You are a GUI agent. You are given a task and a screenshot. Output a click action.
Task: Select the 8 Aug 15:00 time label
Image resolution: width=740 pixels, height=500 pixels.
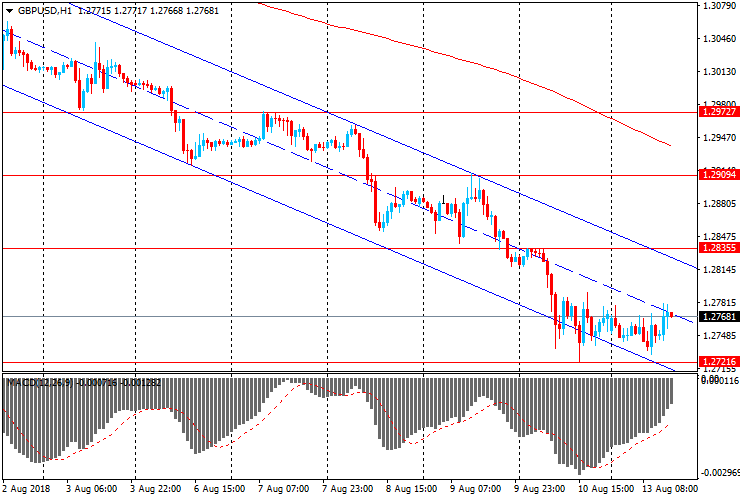tap(412, 489)
